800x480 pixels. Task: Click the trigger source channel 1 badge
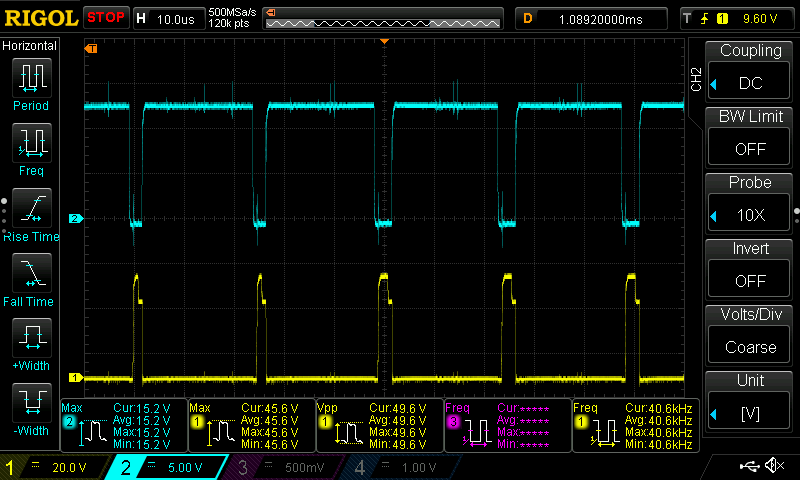tap(722, 19)
